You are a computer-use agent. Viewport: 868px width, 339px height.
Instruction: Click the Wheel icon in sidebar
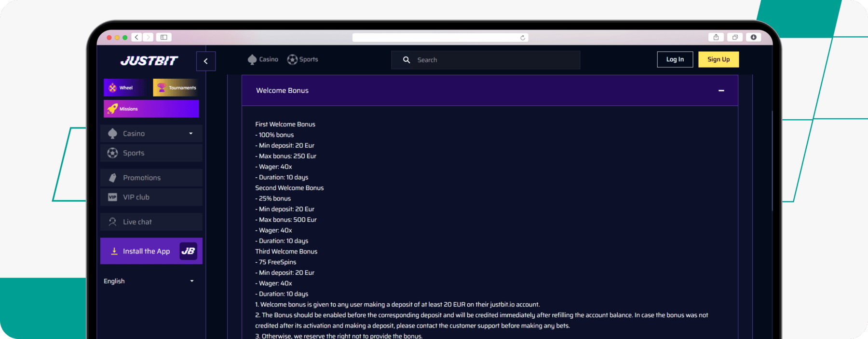pyautogui.click(x=112, y=87)
